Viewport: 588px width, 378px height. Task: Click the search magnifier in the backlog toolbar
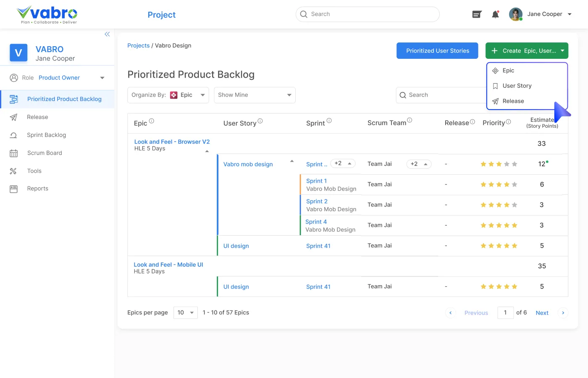[x=403, y=95]
